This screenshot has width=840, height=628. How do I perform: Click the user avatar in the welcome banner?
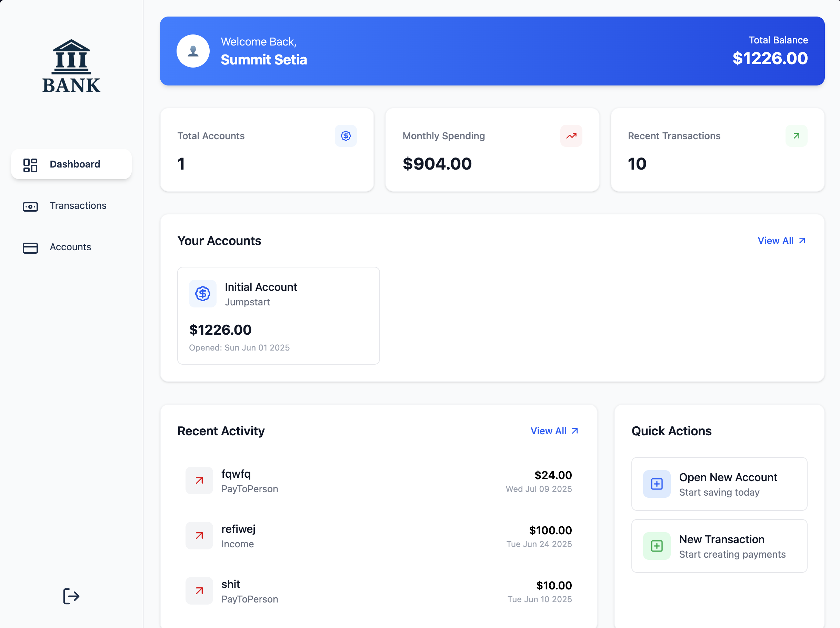point(193,51)
